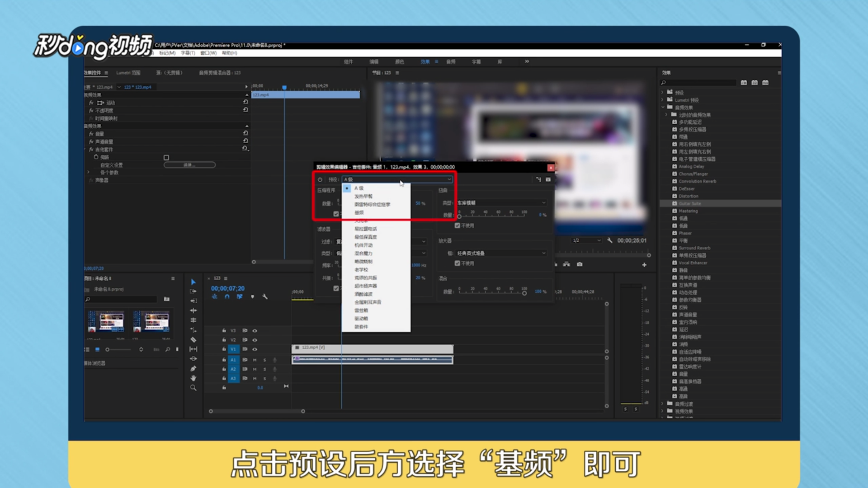This screenshot has width=868, height=488.
Task: Mute the A1 audio track
Action: click(x=255, y=360)
